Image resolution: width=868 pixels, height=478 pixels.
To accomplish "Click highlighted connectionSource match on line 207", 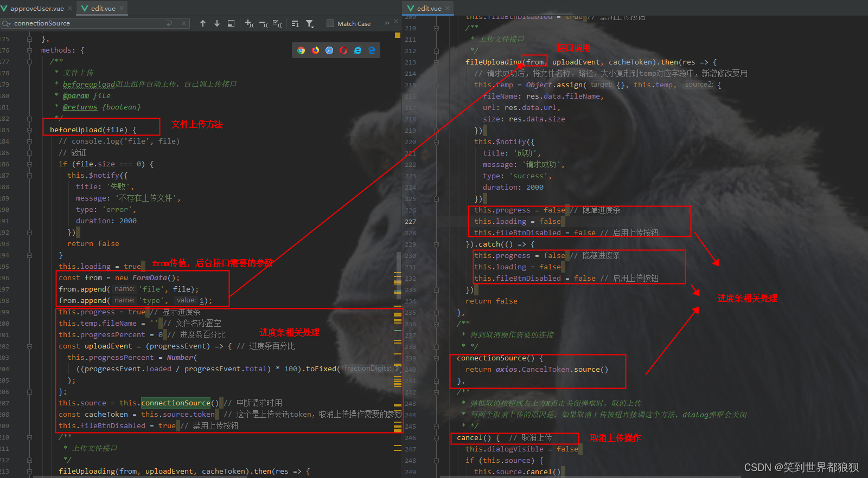I will [176, 403].
